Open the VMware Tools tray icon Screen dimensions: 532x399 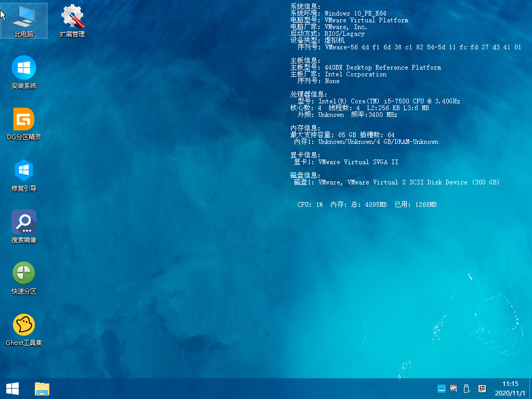(454, 389)
